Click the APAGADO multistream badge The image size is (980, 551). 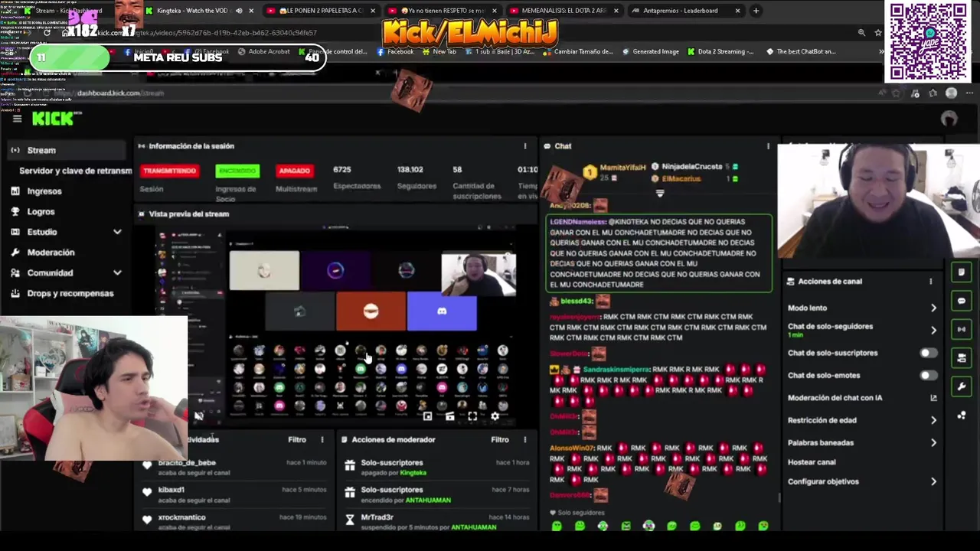click(x=294, y=171)
